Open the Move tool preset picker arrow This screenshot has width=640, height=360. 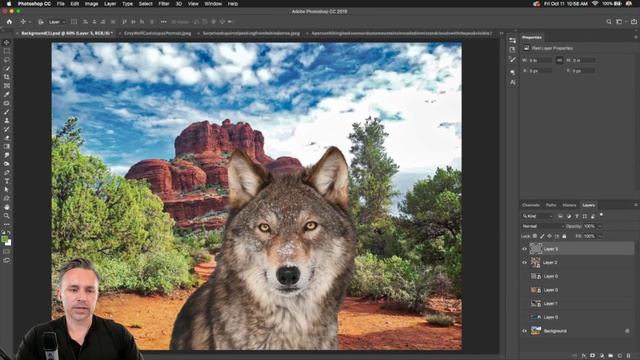coord(29,22)
